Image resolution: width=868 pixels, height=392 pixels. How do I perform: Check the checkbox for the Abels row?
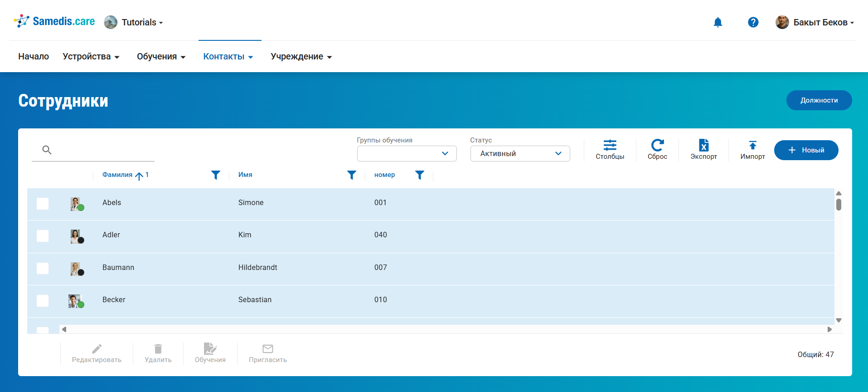tap(43, 204)
